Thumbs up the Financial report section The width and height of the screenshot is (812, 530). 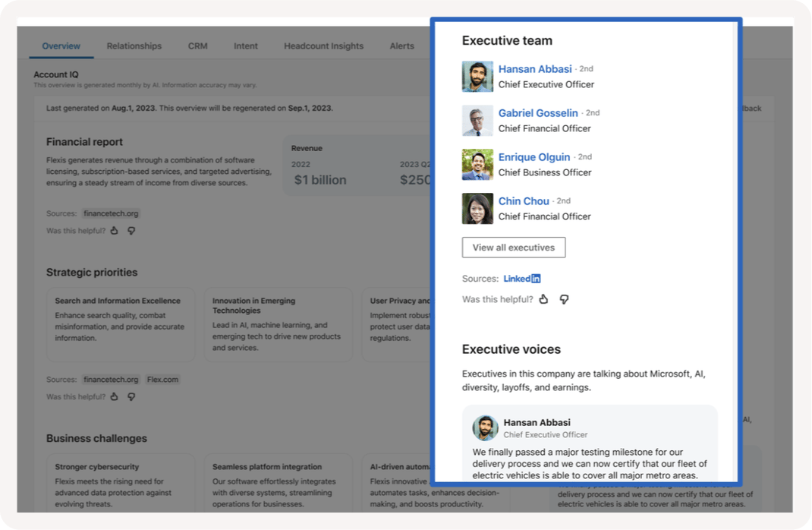[x=115, y=231]
